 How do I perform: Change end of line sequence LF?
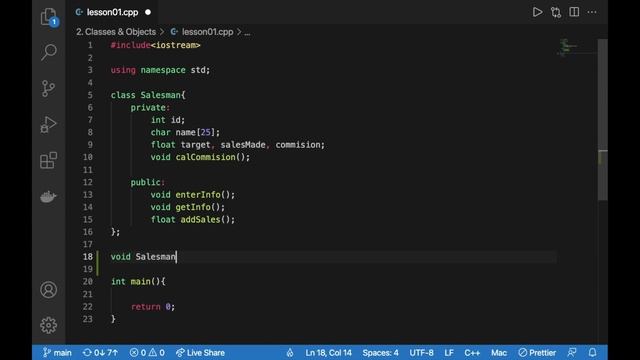[449, 353]
